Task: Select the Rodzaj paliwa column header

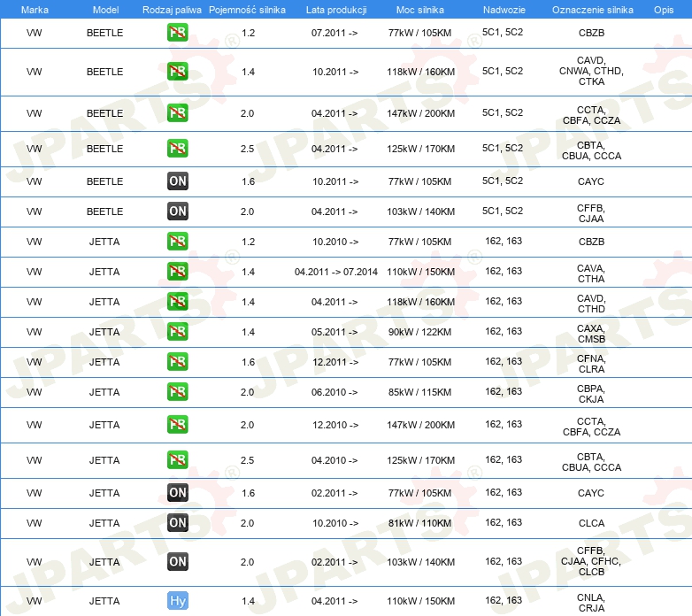Action: [172, 9]
